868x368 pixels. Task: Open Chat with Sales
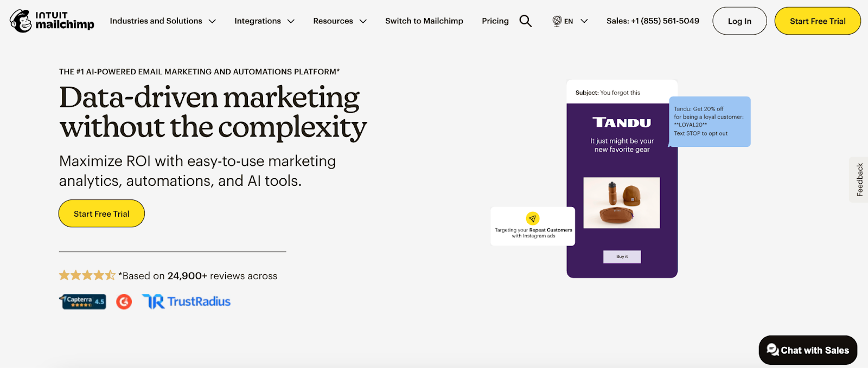pyautogui.click(x=808, y=350)
